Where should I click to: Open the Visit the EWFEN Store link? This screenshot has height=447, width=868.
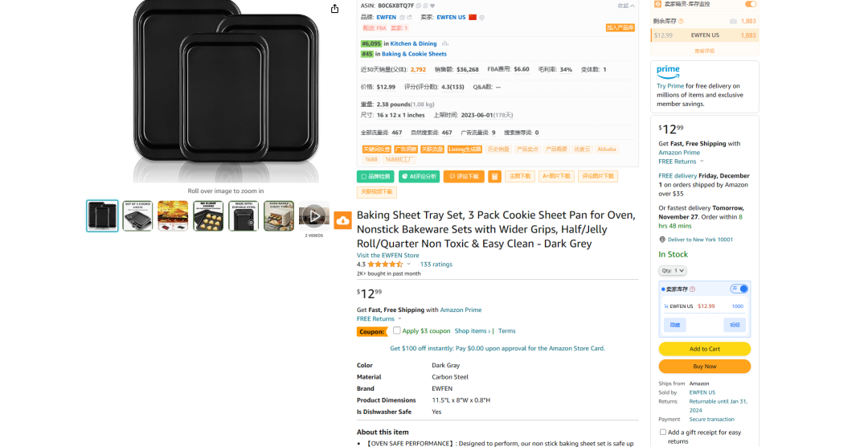point(387,256)
